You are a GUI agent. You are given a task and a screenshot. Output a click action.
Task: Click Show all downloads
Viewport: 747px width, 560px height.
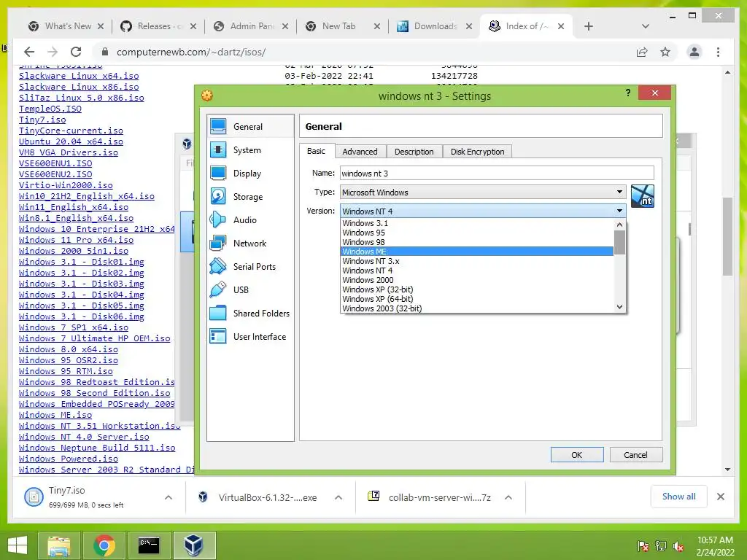coord(678,496)
